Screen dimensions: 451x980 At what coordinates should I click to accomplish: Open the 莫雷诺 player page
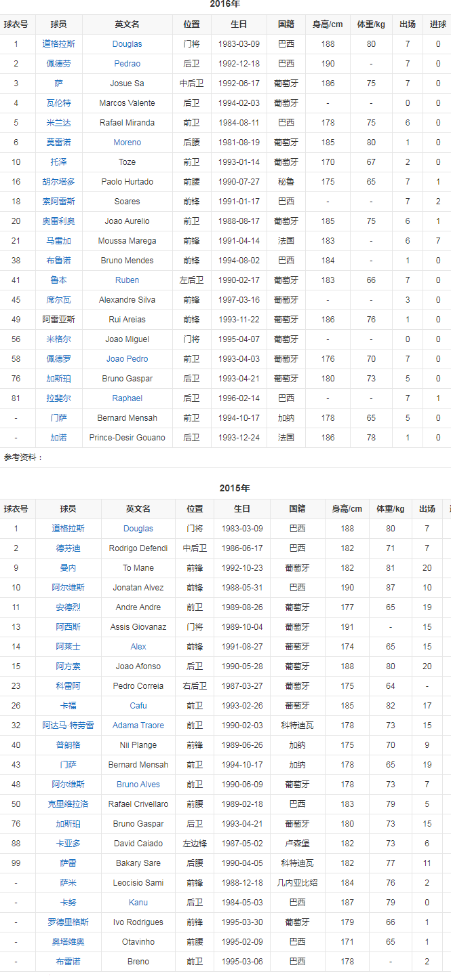58,143
